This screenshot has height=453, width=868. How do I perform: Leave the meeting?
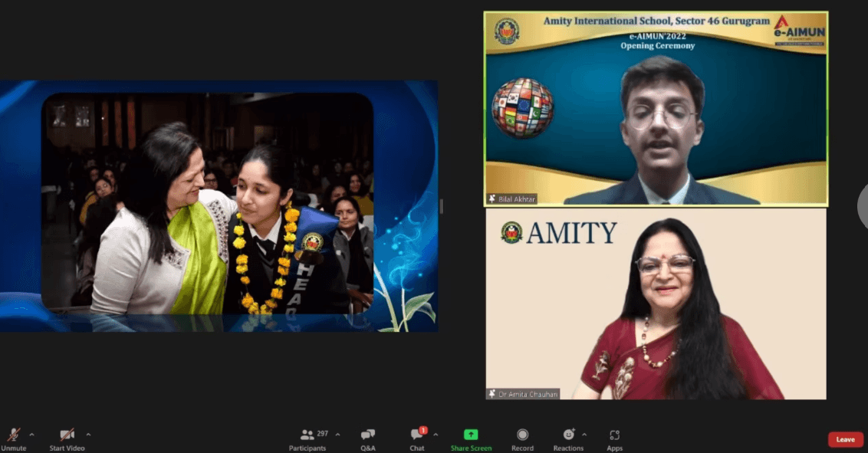845,439
